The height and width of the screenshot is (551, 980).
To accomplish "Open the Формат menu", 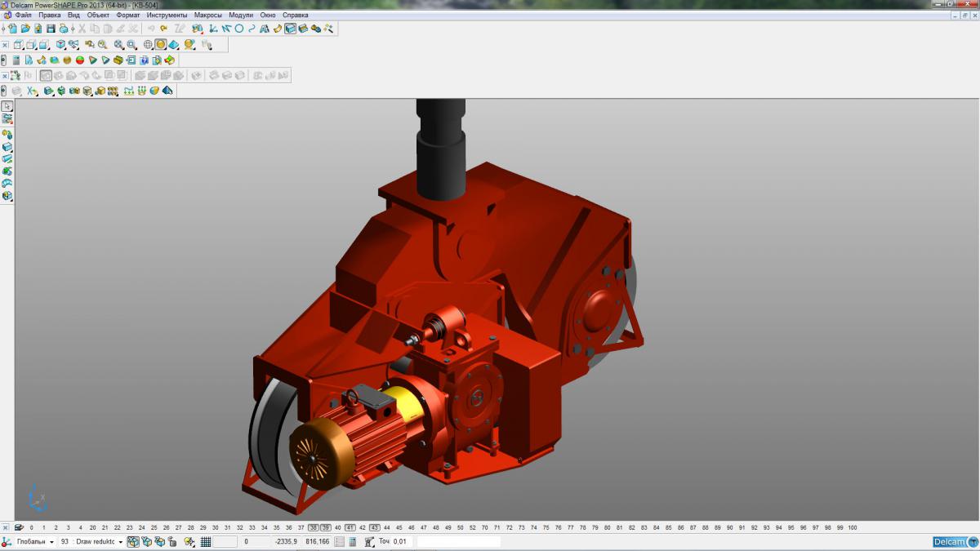I will [x=128, y=15].
